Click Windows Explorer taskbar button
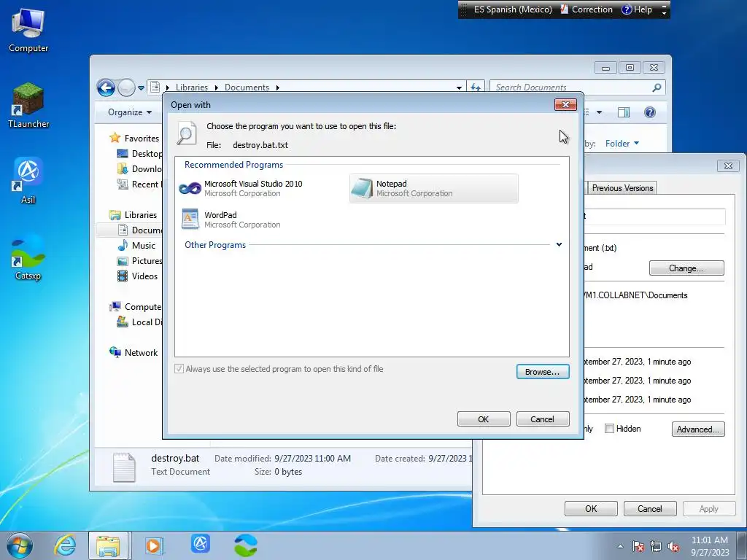Screen dimensions: 747x560 coord(108,545)
